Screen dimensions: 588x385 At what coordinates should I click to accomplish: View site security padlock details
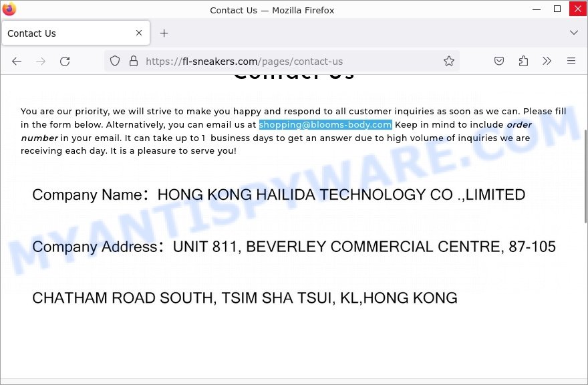pyautogui.click(x=134, y=61)
